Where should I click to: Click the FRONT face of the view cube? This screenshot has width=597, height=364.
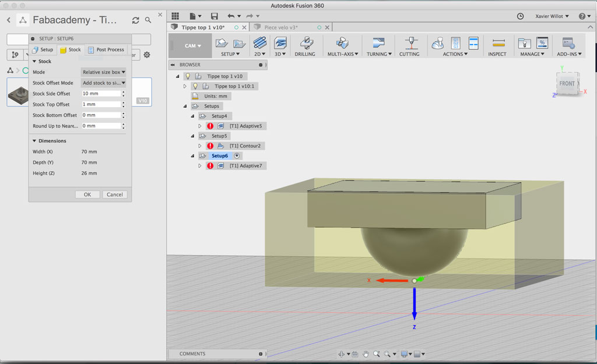[x=567, y=83]
